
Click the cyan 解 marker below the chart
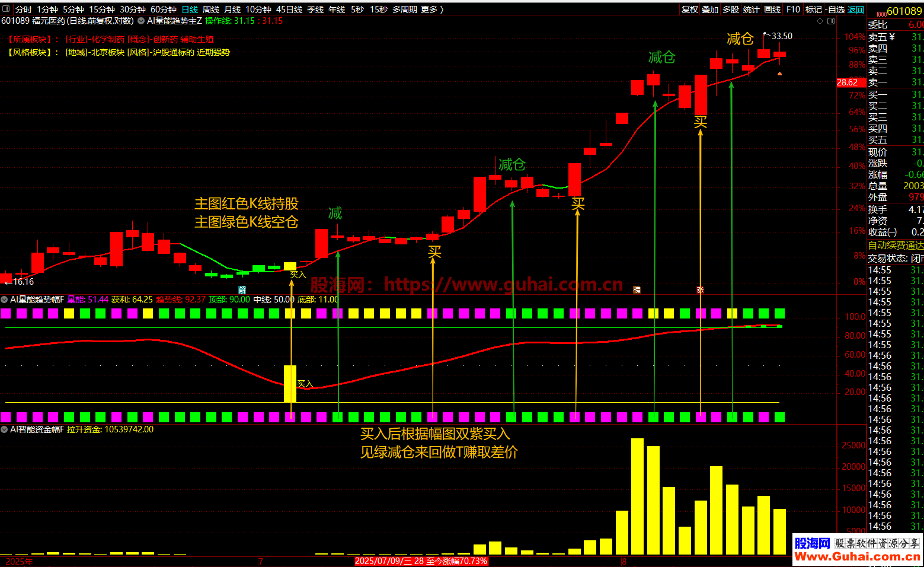click(x=242, y=290)
